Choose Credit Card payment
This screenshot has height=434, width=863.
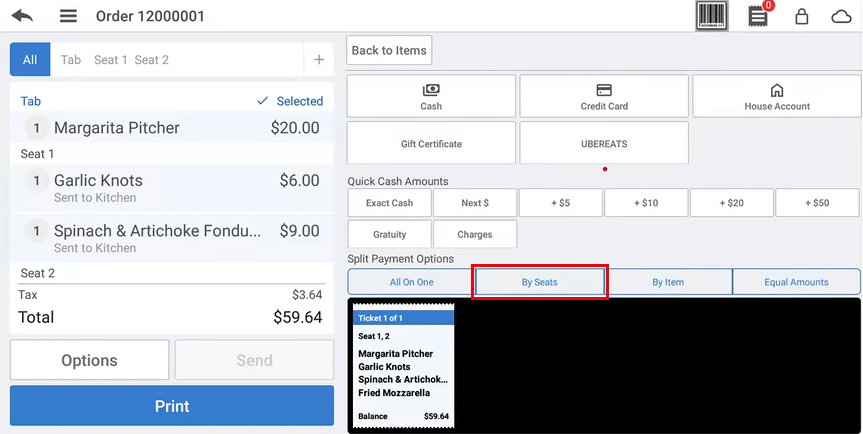(x=604, y=97)
